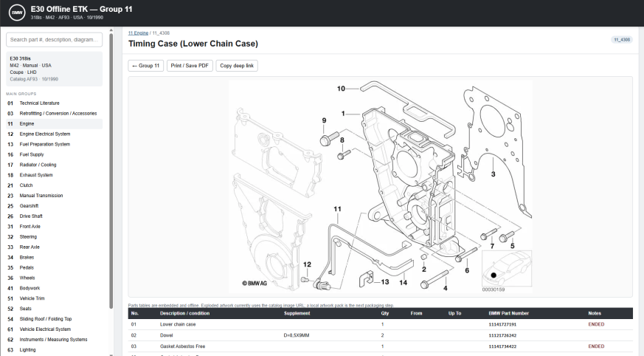Click part number 11141734422

click(502, 346)
